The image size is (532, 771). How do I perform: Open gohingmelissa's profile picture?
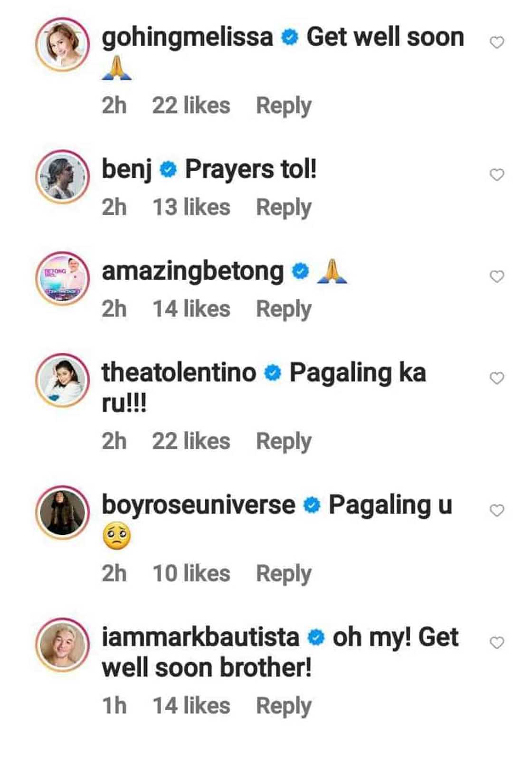tap(63, 44)
